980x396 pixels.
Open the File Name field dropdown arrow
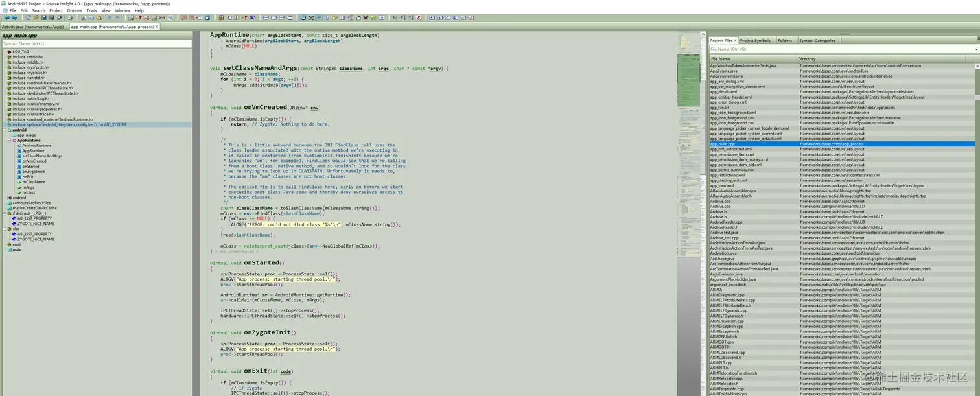point(977,49)
